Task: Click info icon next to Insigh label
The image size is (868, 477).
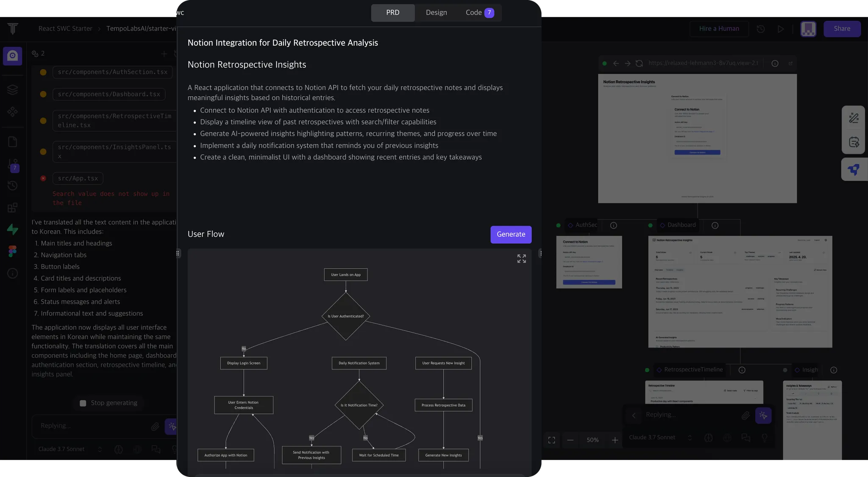Action: click(834, 370)
